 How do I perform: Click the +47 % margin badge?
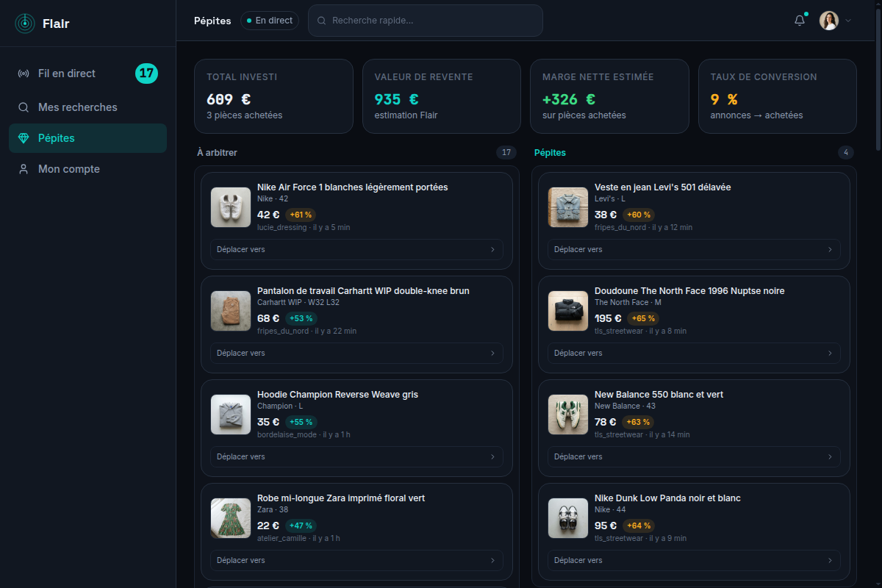click(301, 526)
